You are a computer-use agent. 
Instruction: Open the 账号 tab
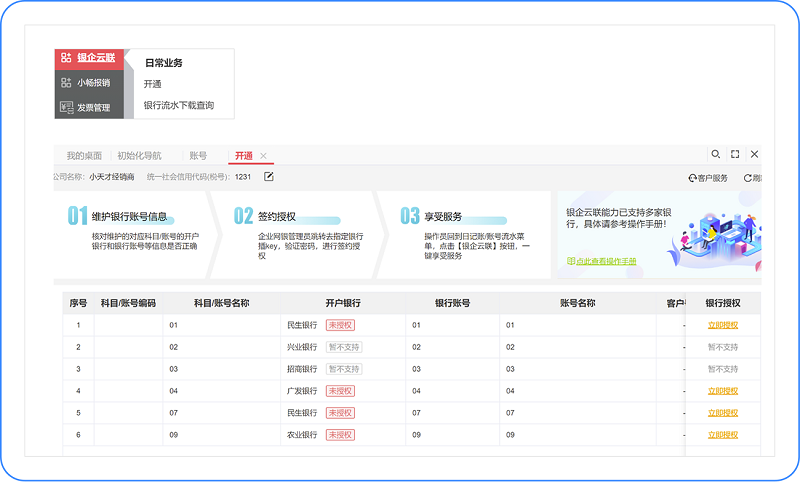(198, 156)
